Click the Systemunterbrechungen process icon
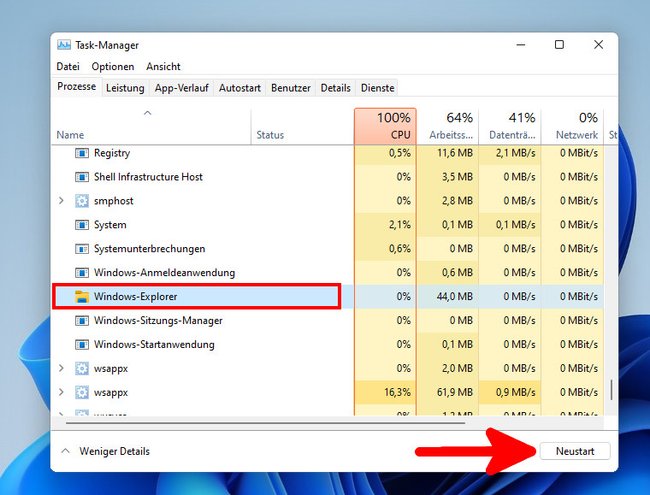 tap(82, 249)
